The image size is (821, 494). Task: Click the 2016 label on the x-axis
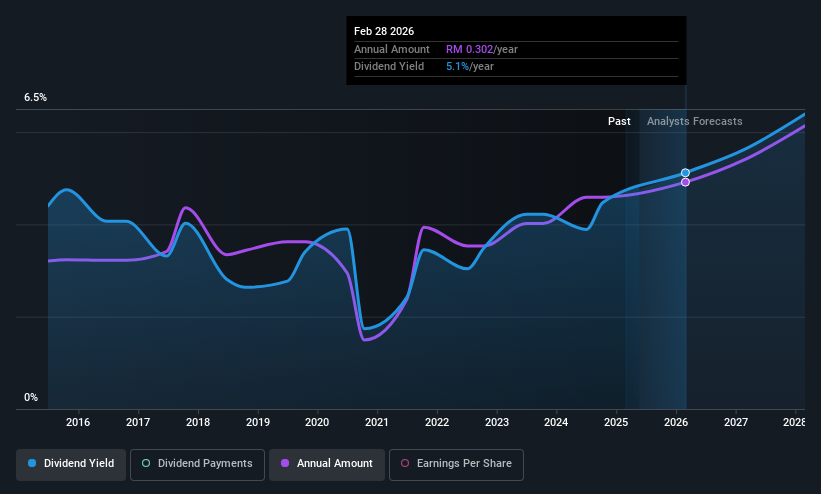(78, 422)
